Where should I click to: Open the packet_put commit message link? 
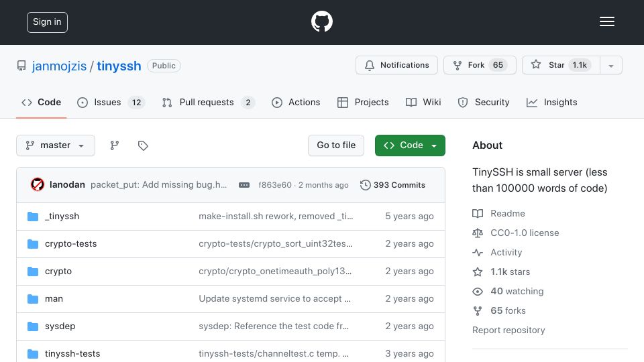click(x=158, y=185)
